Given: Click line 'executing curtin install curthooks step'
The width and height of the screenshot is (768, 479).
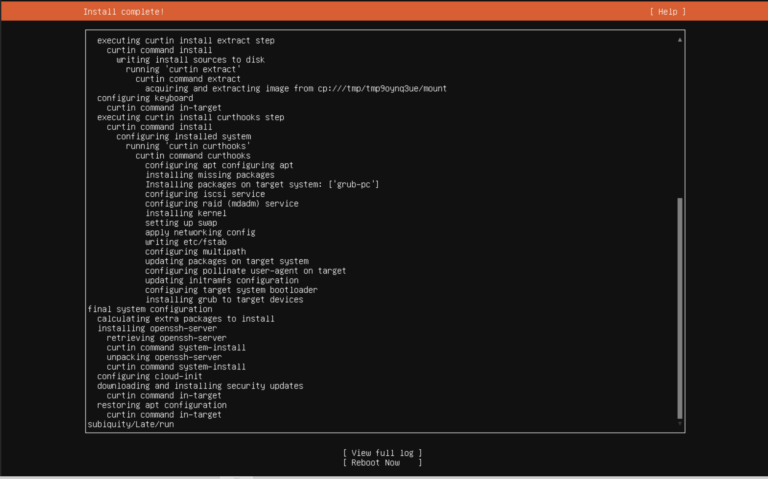Looking at the screenshot, I should (x=191, y=118).
